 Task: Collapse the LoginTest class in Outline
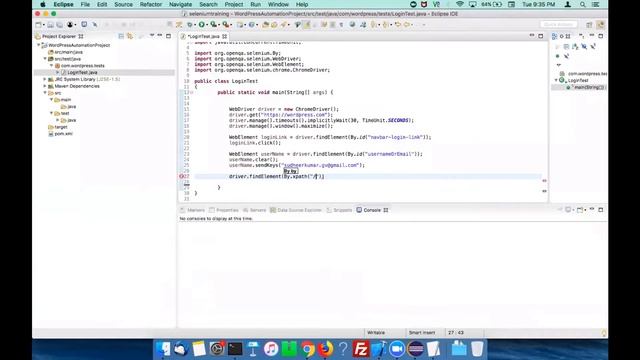tap(556, 80)
